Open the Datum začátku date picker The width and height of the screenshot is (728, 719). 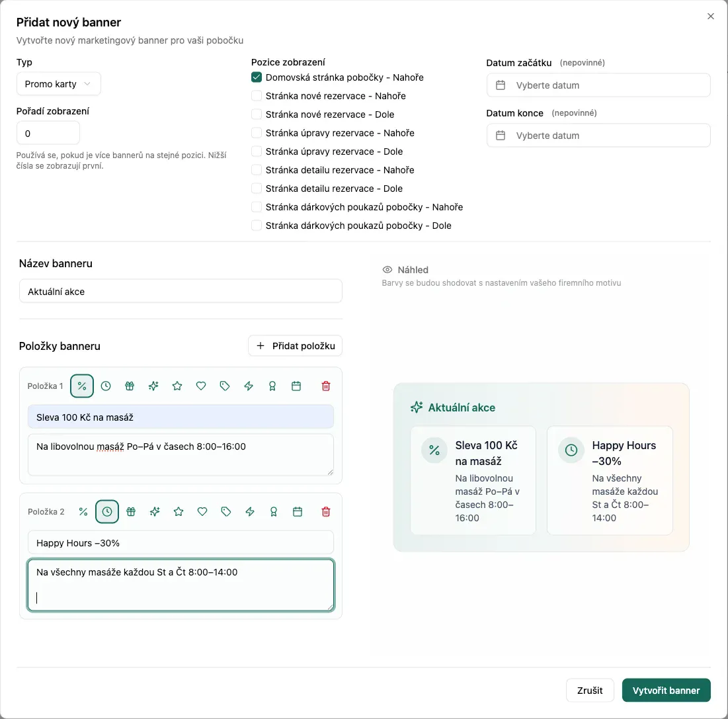(x=598, y=85)
